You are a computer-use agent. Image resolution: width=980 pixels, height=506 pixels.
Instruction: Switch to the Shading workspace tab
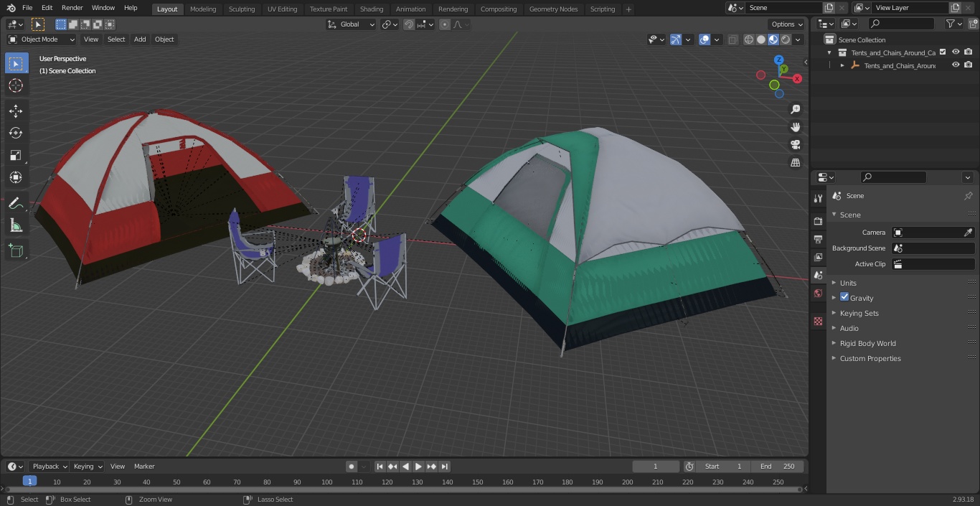(372, 9)
